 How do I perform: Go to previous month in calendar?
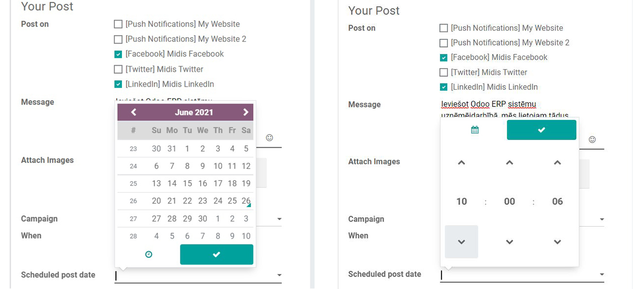pyautogui.click(x=133, y=112)
